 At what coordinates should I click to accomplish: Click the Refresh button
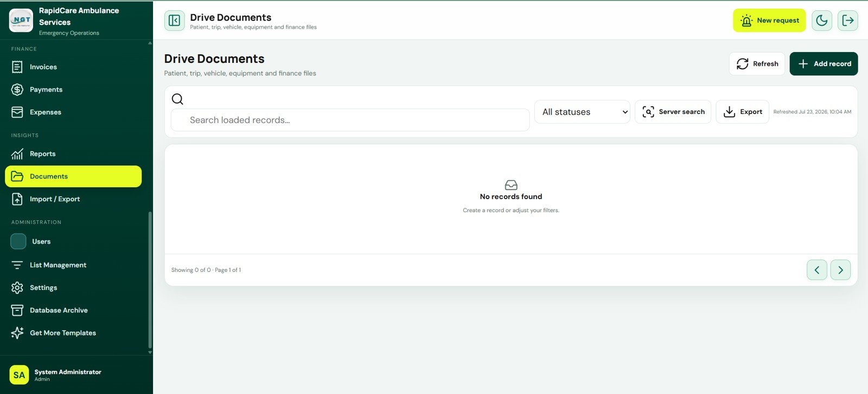click(757, 63)
